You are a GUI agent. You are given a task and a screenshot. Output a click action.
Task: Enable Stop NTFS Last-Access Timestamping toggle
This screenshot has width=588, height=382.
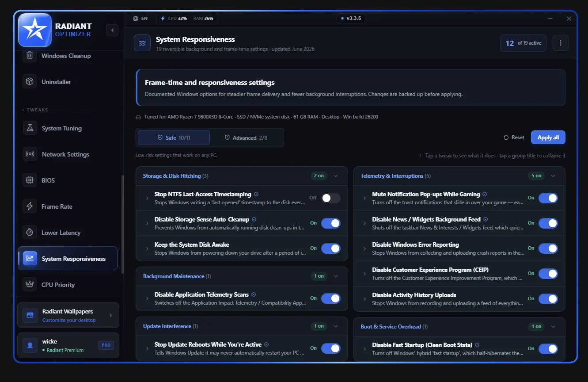(331, 198)
